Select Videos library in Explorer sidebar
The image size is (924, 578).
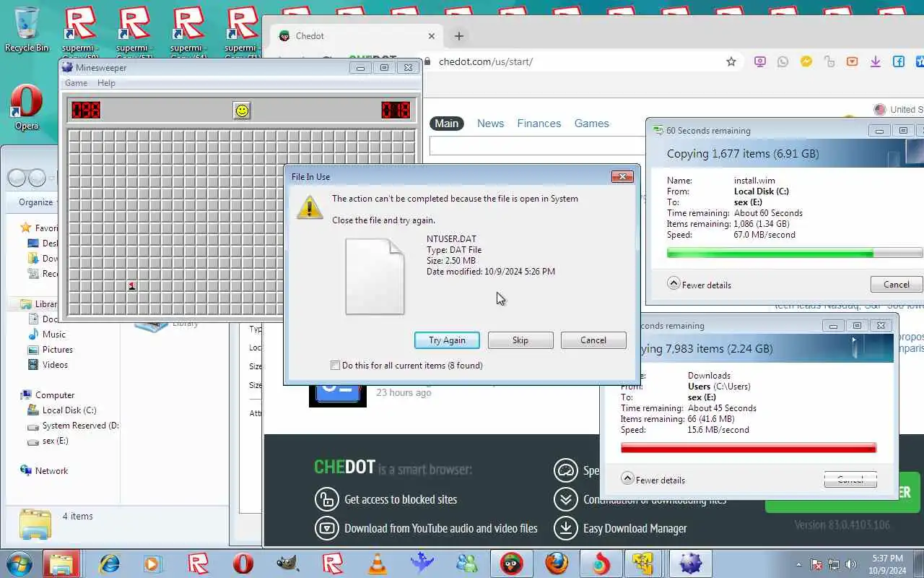[x=48, y=365]
